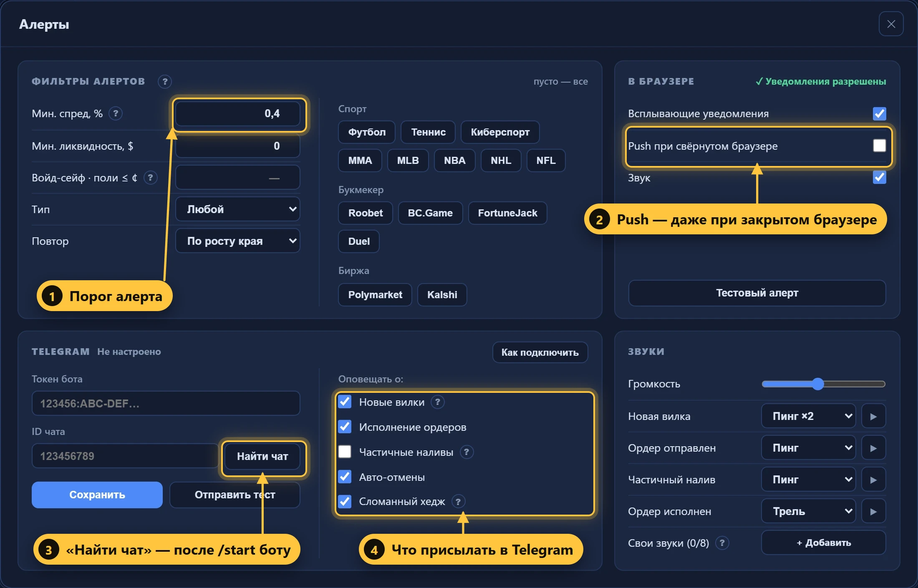Expand Повтор dropdown По росту края
The height and width of the screenshot is (588, 918).
coord(238,241)
